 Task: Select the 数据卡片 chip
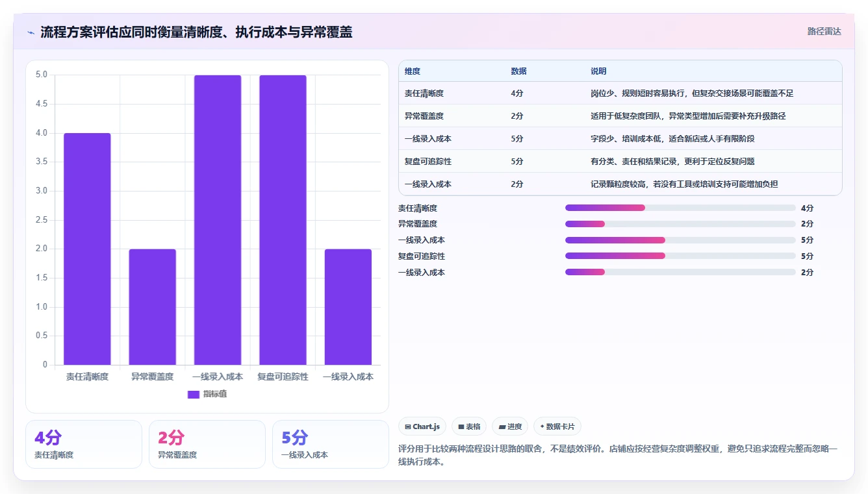tap(557, 426)
